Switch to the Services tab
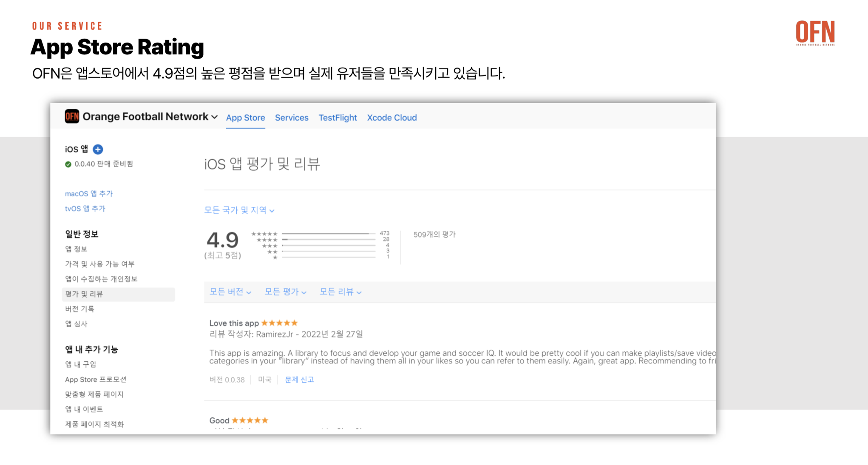This screenshot has height=465, width=868. tap(292, 118)
